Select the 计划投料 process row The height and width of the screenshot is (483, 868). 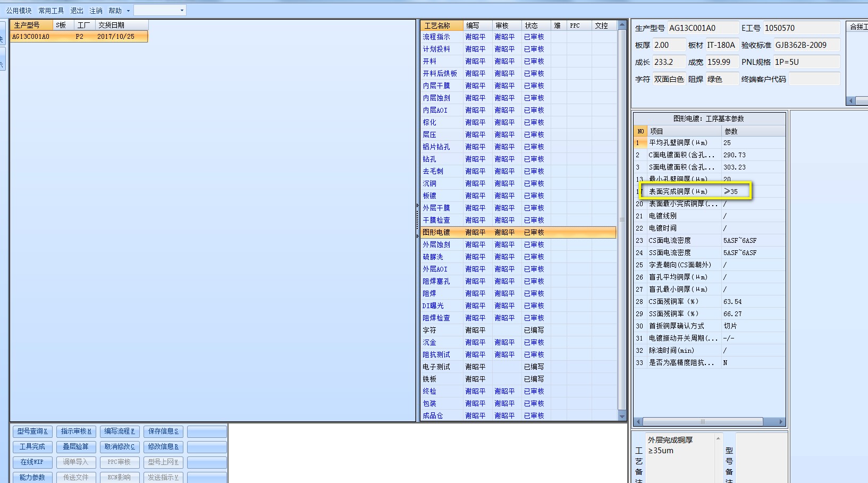[518, 49]
